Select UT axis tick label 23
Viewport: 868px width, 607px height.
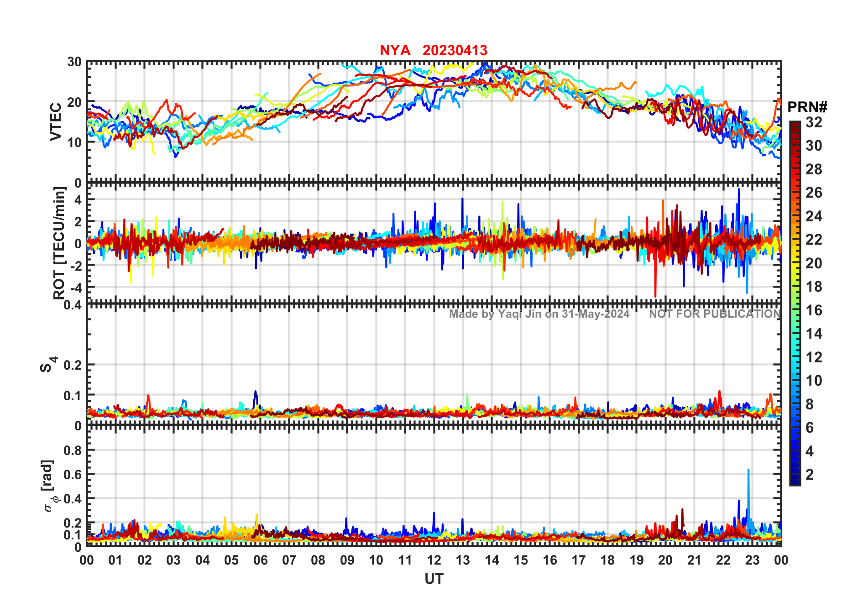click(x=753, y=560)
